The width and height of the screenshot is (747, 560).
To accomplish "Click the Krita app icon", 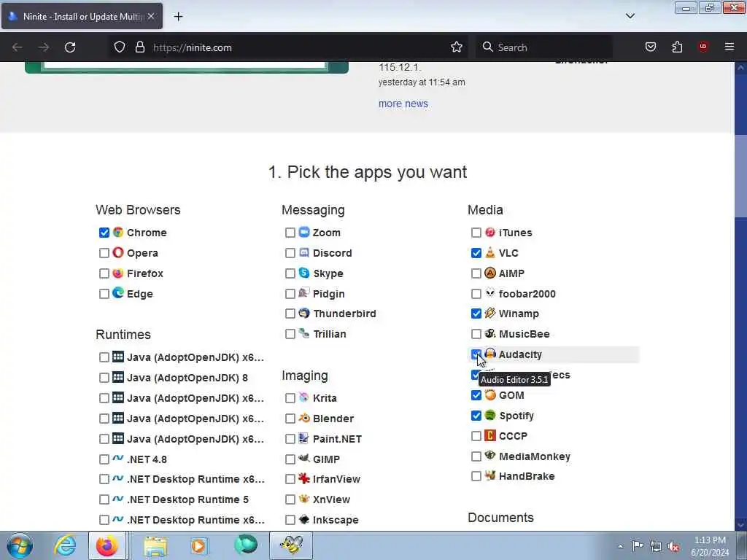I will (304, 397).
